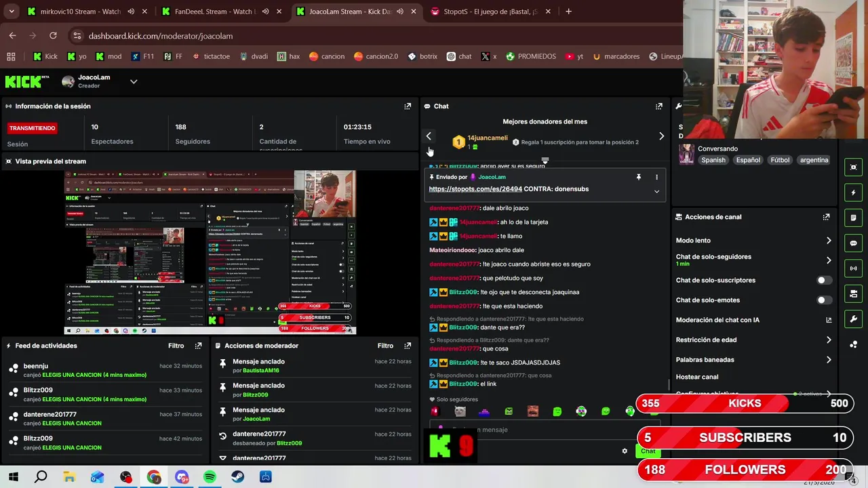Click Filtro in Feed de actividades
This screenshot has height=488, width=868.
pos(176,346)
